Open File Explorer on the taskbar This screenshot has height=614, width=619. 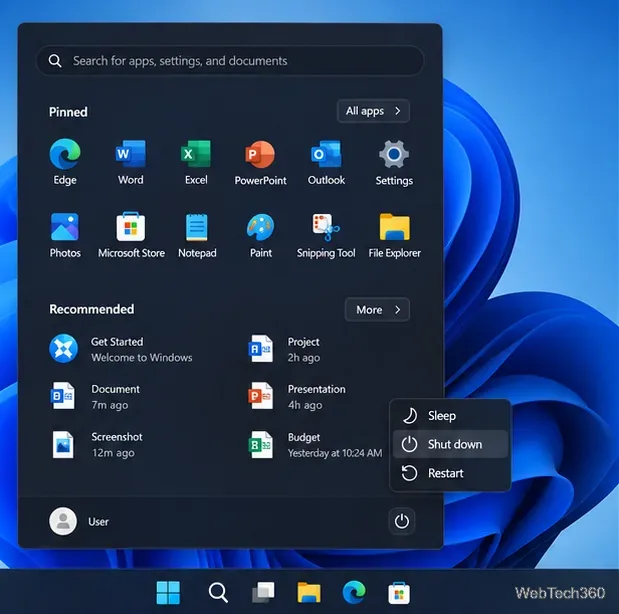click(309, 592)
